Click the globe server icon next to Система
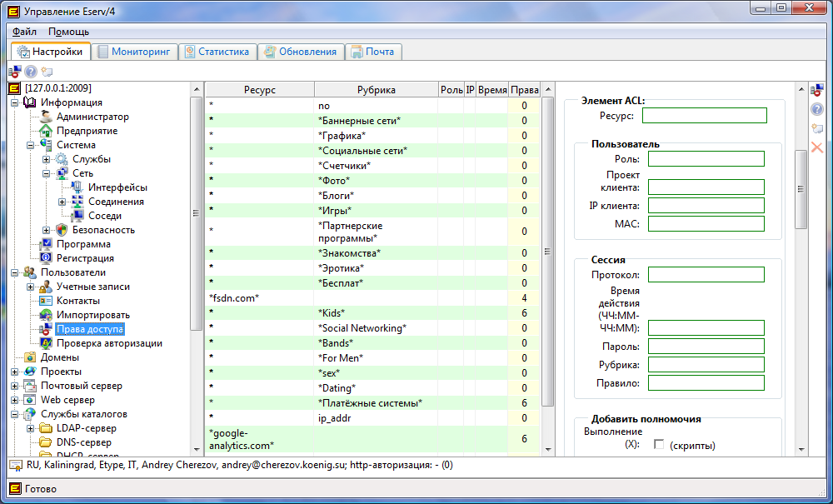 coord(46,145)
